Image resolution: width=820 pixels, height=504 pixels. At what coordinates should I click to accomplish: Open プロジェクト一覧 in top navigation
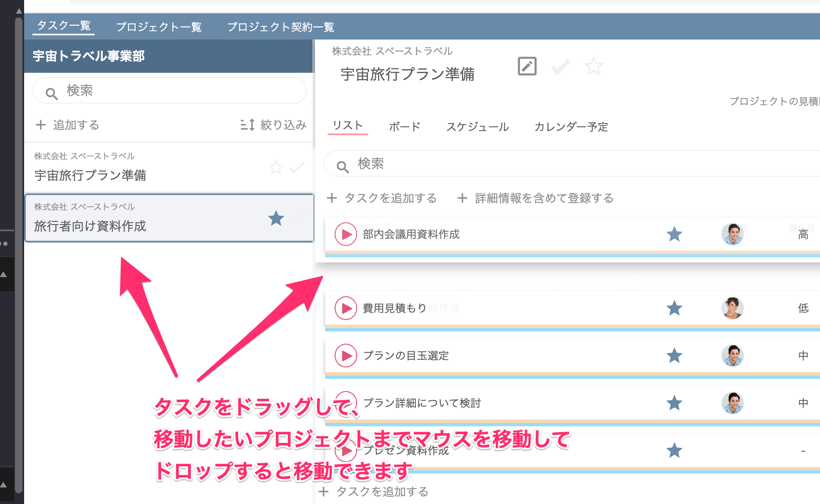point(158,27)
